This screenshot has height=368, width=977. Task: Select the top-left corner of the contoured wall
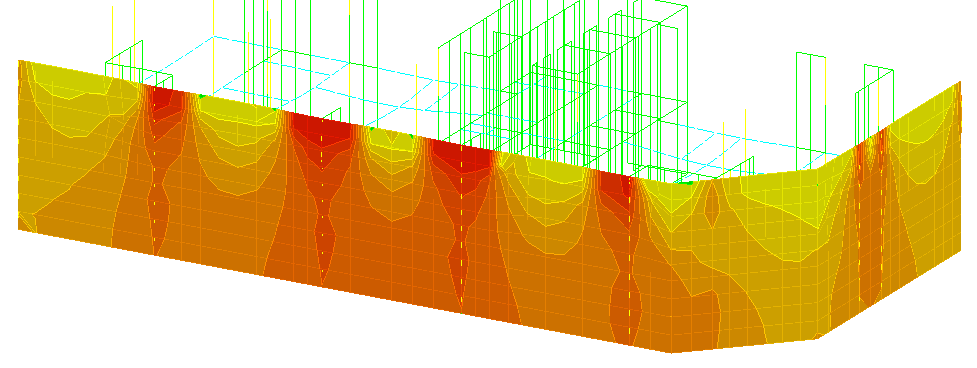click(x=20, y=61)
